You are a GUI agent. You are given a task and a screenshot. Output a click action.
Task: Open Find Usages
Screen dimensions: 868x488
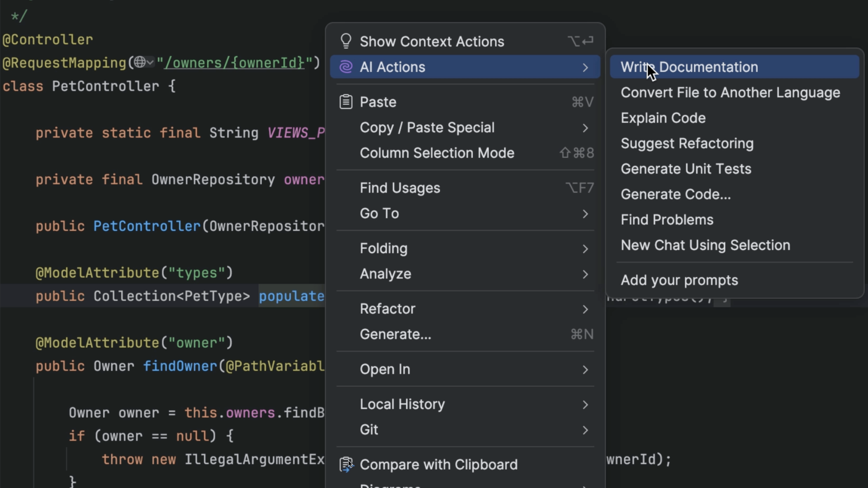coord(400,188)
